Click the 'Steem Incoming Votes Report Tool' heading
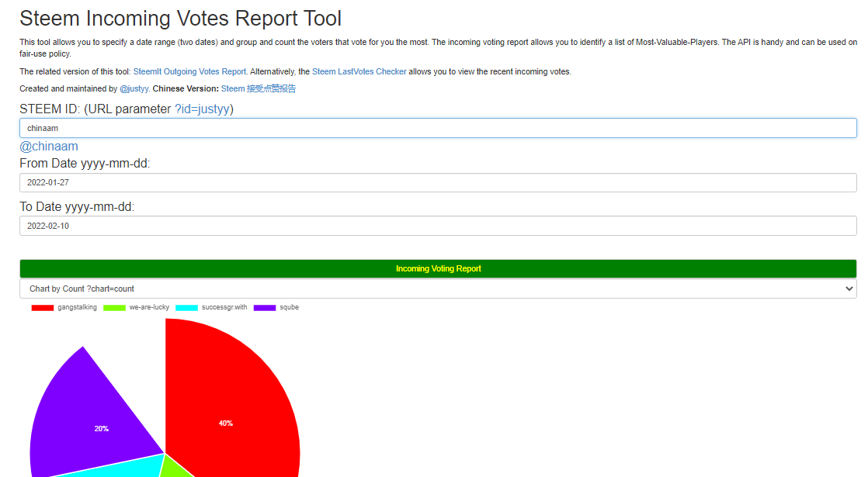Viewport: 868px width, 477px height. [x=180, y=19]
